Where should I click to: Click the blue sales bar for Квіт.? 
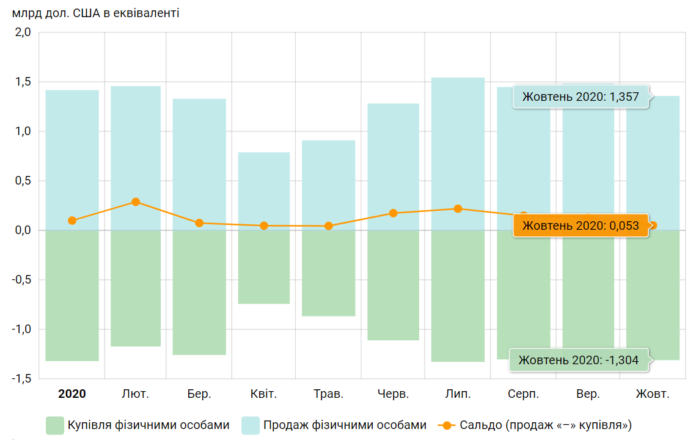point(264,190)
